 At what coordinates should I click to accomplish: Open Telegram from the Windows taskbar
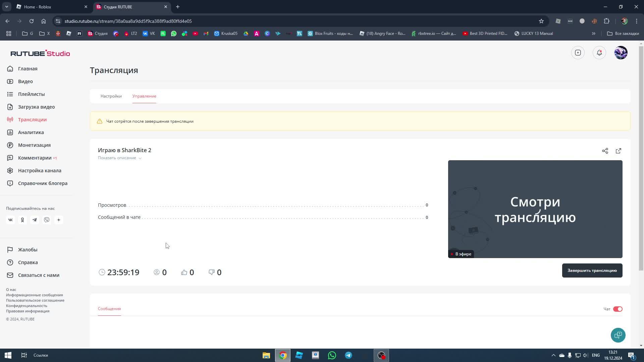point(348,355)
